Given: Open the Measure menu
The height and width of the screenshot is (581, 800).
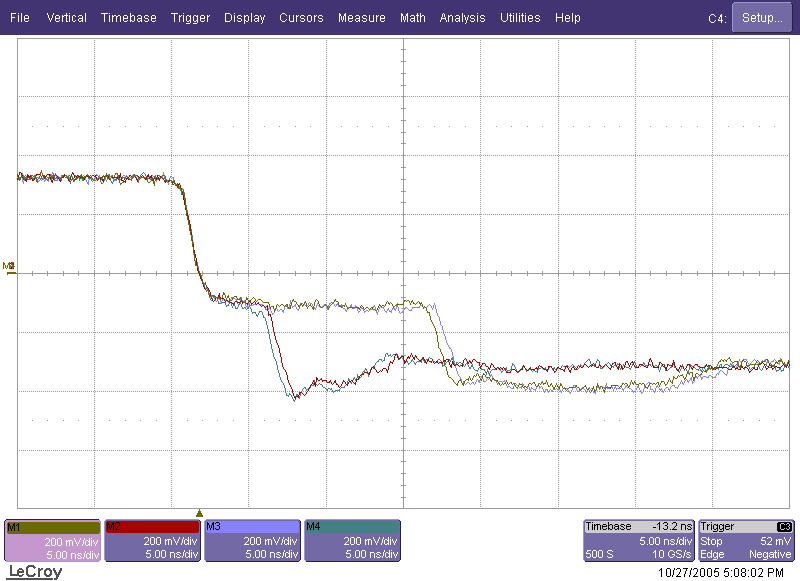Looking at the screenshot, I should coord(361,18).
